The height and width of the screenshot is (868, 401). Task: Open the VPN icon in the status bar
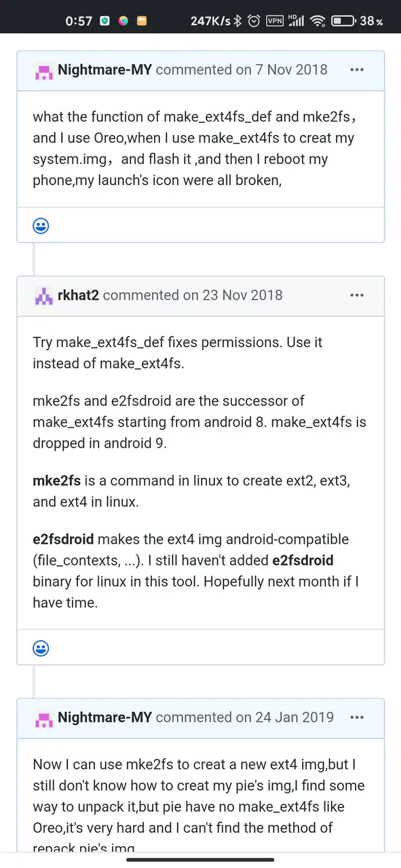pos(275,20)
